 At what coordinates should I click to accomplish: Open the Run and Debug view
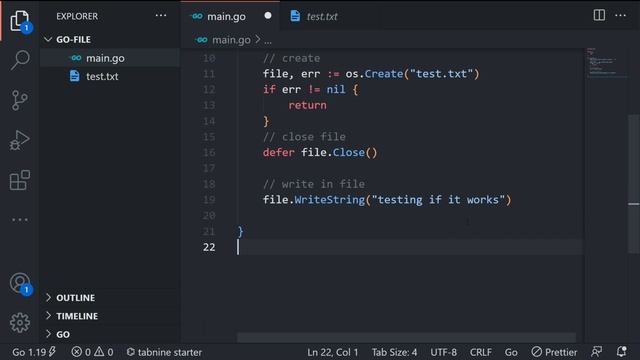19,140
